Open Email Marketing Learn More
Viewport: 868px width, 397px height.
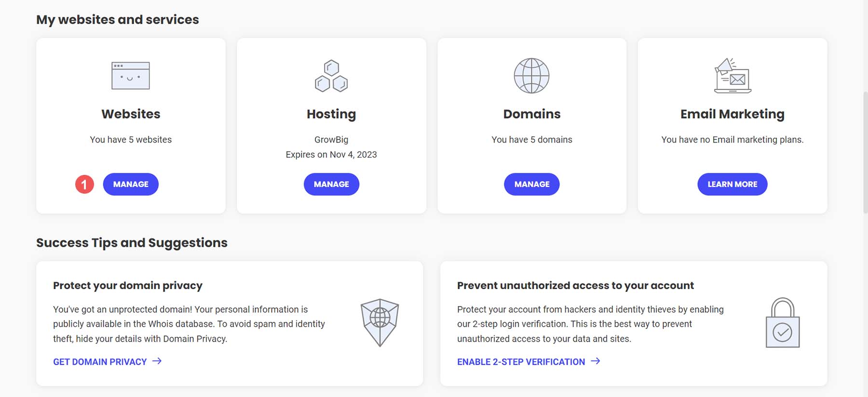[x=732, y=184]
